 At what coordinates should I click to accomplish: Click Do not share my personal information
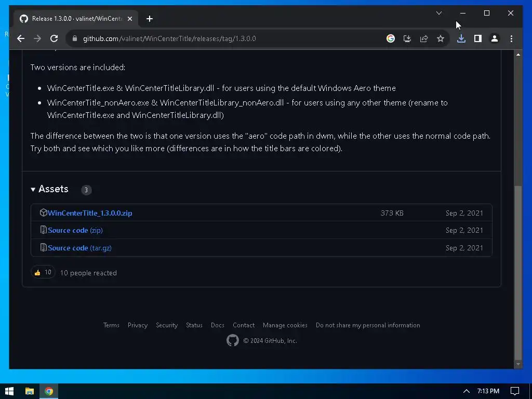(368, 325)
